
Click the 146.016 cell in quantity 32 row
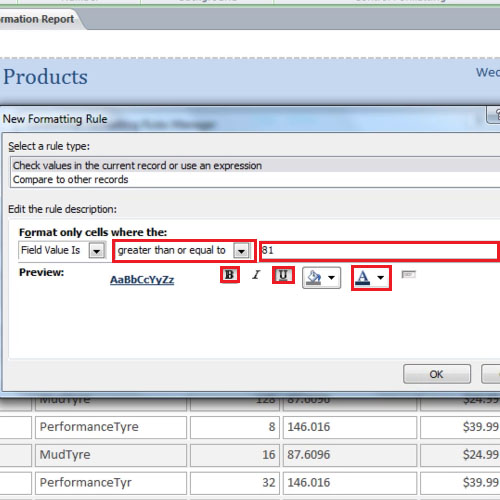click(350, 482)
